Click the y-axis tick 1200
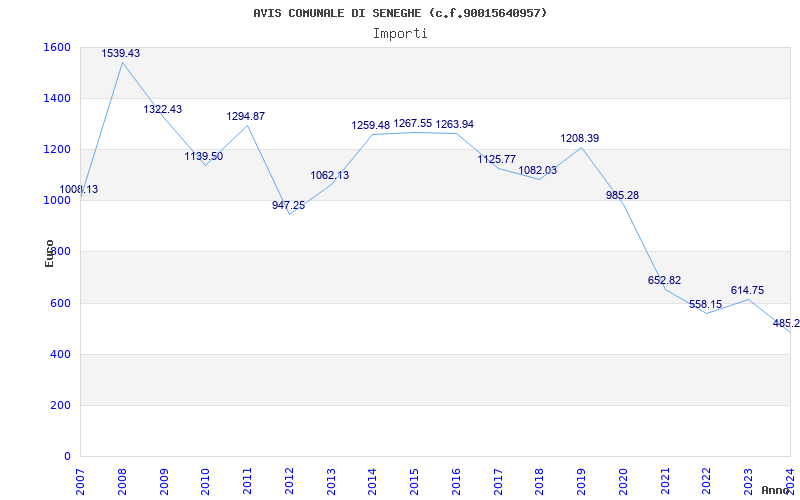This screenshot has height=500, width=800. point(57,149)
